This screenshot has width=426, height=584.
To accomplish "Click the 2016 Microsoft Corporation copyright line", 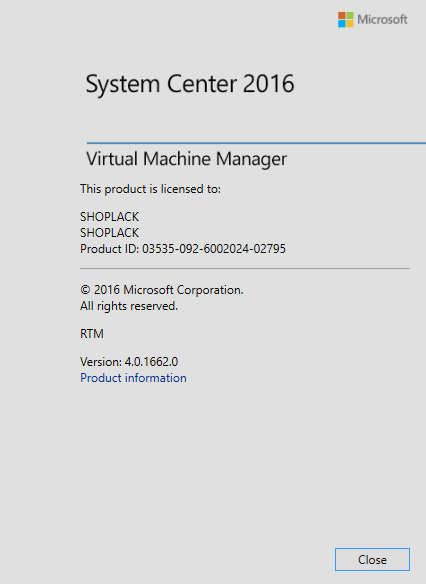I will point(162,290).
